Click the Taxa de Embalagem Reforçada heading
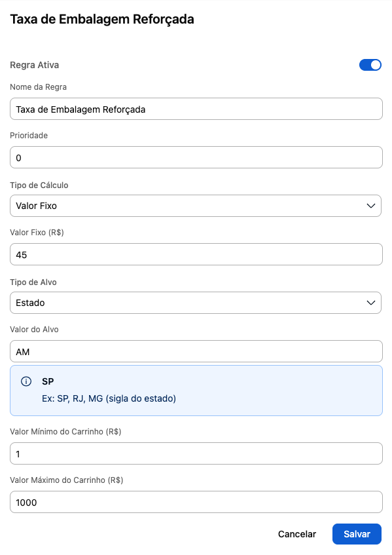The width and height of the screenshot is (392, 555). (x=102, y=20)
